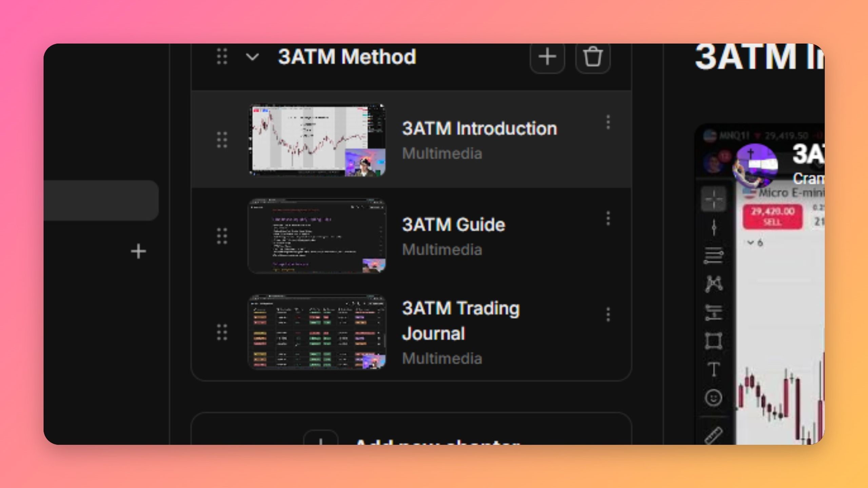The width and height of the screenshot is (868, 488).
Task: Collapse the 3ATM Method chapter chevron
Action: [x=252, y=57]
